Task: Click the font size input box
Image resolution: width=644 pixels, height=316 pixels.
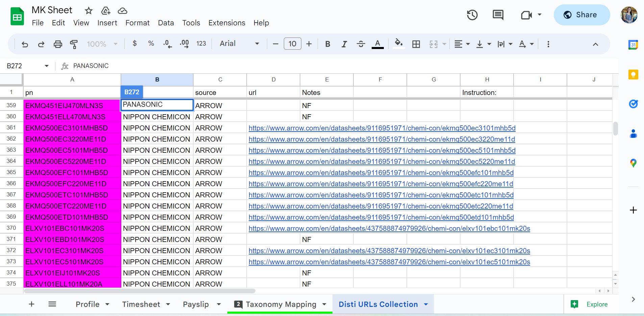Action: click(292, 44)
